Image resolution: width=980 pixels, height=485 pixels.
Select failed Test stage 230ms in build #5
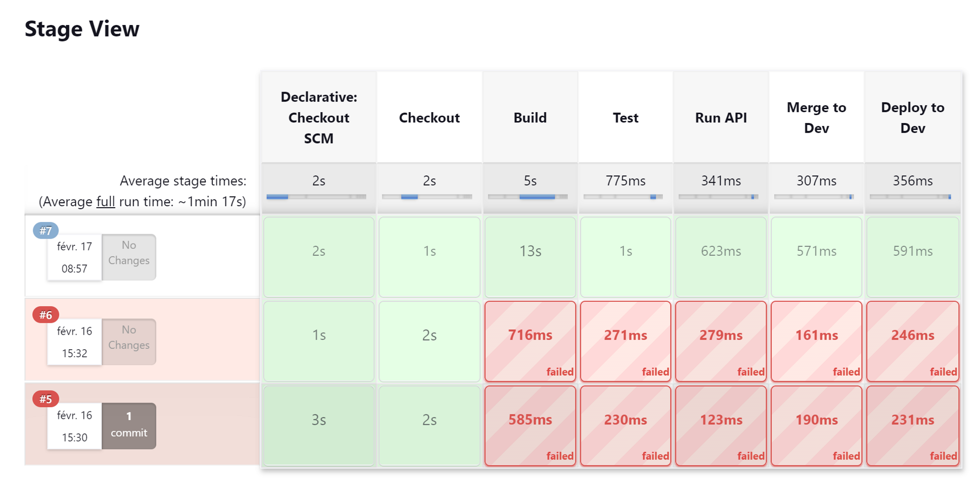[x=626, y=426]
